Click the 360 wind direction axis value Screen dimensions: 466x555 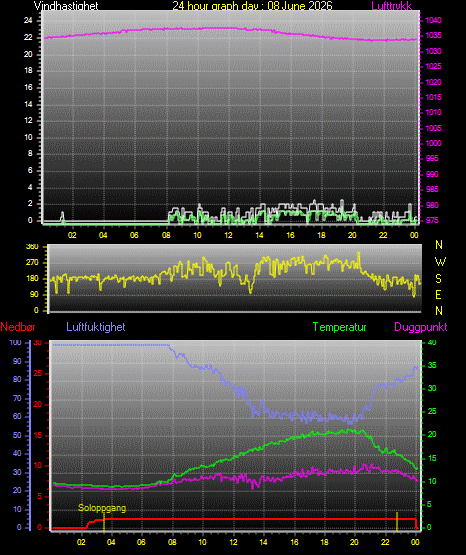click(32, 247)
